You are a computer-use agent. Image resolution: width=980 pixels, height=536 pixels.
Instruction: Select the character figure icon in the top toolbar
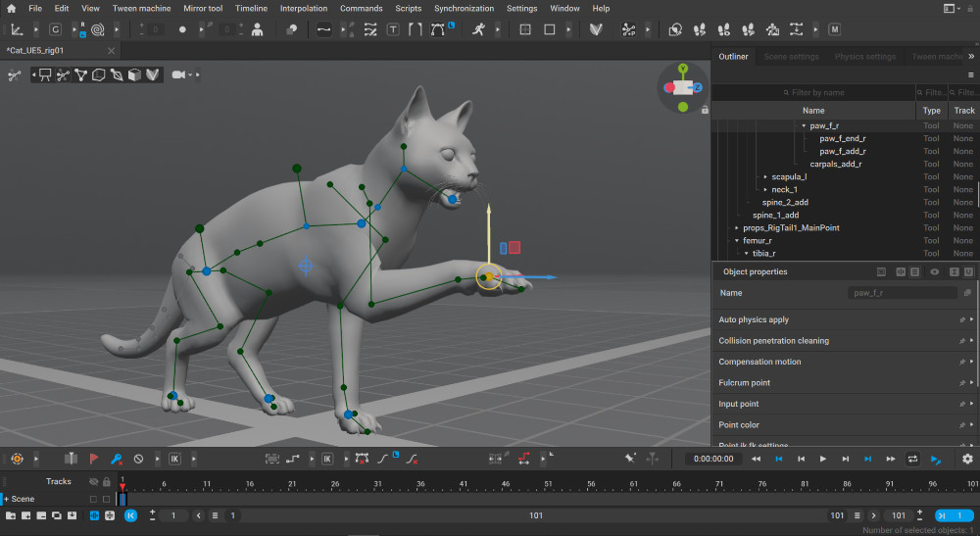tap(257, 29)
